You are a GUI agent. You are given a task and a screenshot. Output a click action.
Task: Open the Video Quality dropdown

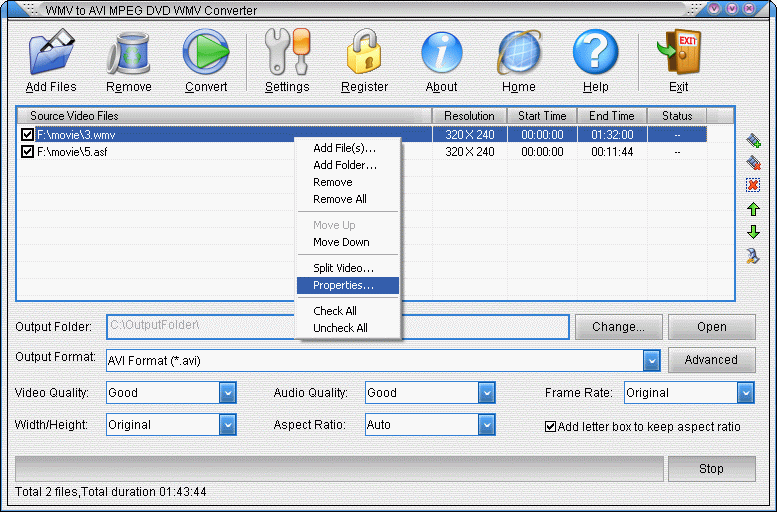click(x=227, y=393)
